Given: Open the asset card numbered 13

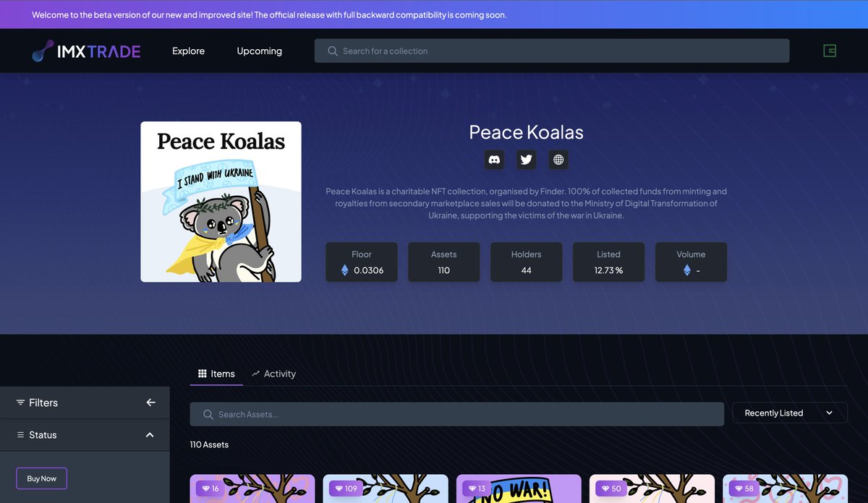Looking at the screenshot, I should click(x=519, y=489).
